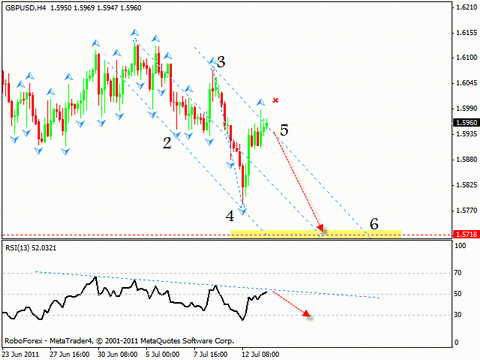Select the wave label 6 near target zone
The height and width of the screenshot is (360, 480).
pyautogui.click(x=374, y=224)
